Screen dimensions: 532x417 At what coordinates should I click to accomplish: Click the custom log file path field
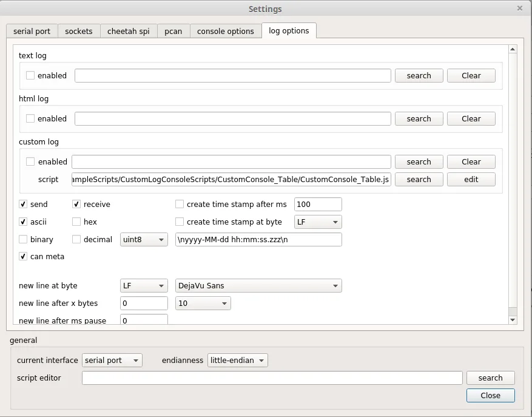231,161
